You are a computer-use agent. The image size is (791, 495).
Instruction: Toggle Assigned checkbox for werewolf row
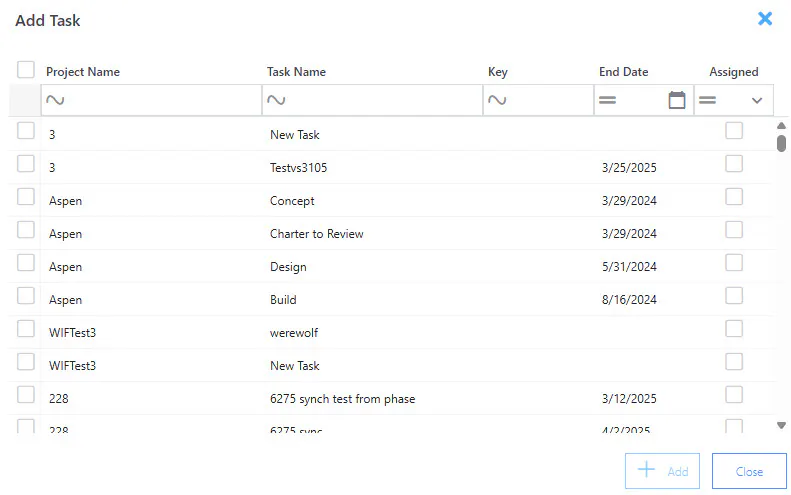(x=734, y=329)
